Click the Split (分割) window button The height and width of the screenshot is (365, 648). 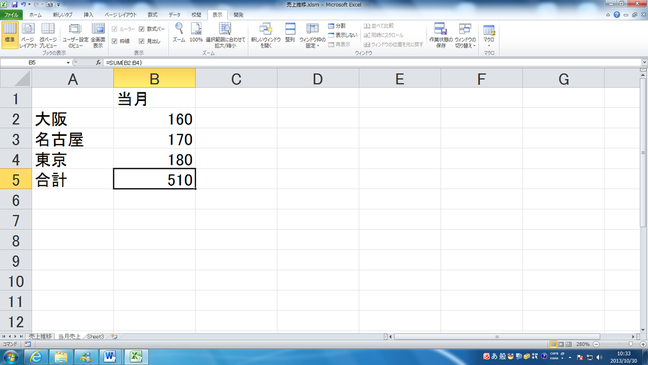click(x=337, y=26)
